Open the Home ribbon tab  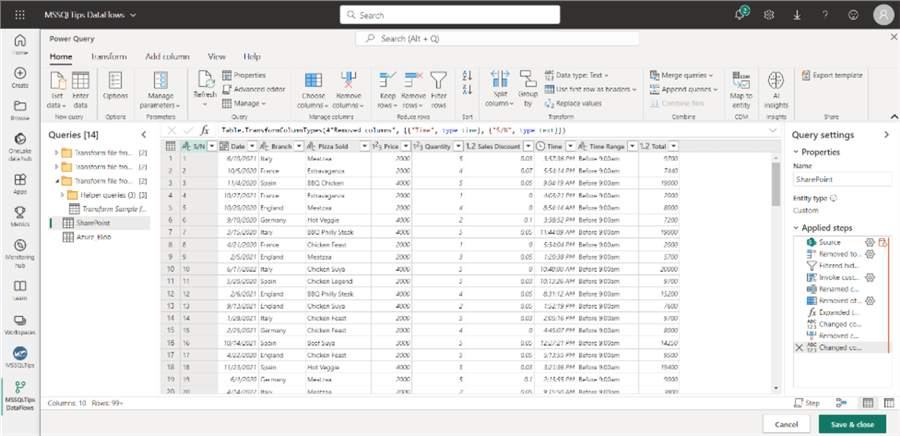pos(61,57)
